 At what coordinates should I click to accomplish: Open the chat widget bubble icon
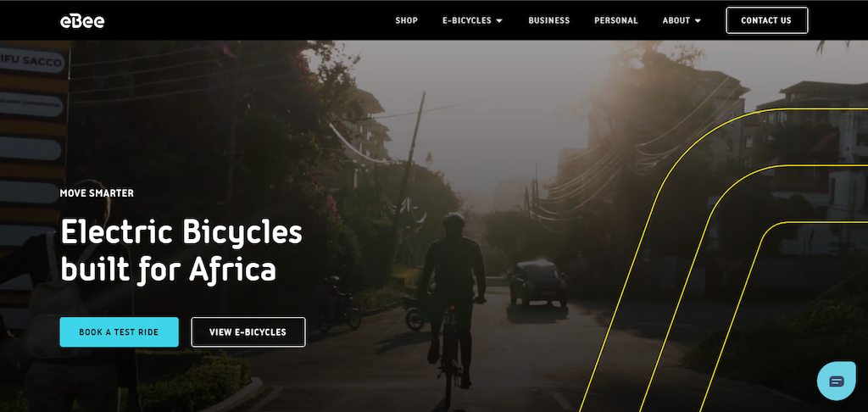[837, 381]
